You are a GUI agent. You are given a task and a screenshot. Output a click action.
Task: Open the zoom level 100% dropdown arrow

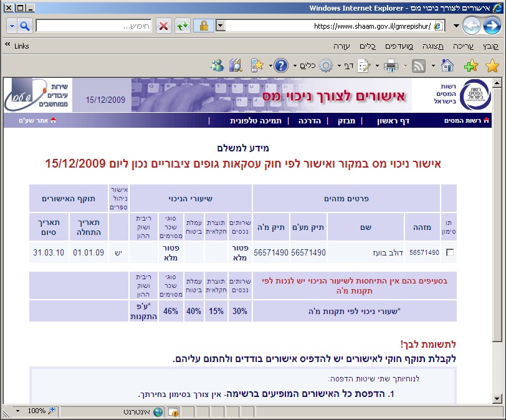click(17, 411)
